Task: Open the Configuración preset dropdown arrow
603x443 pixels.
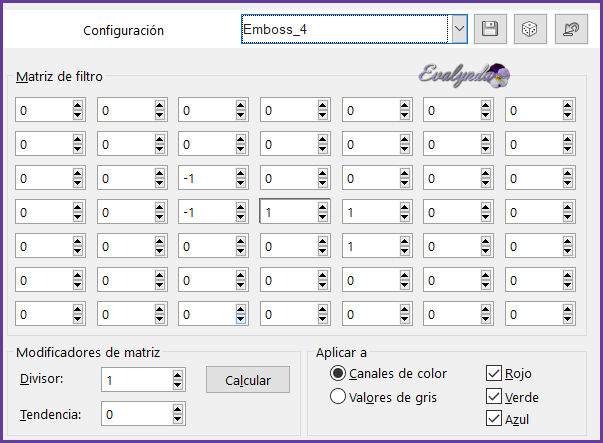Action: [459, 29]
